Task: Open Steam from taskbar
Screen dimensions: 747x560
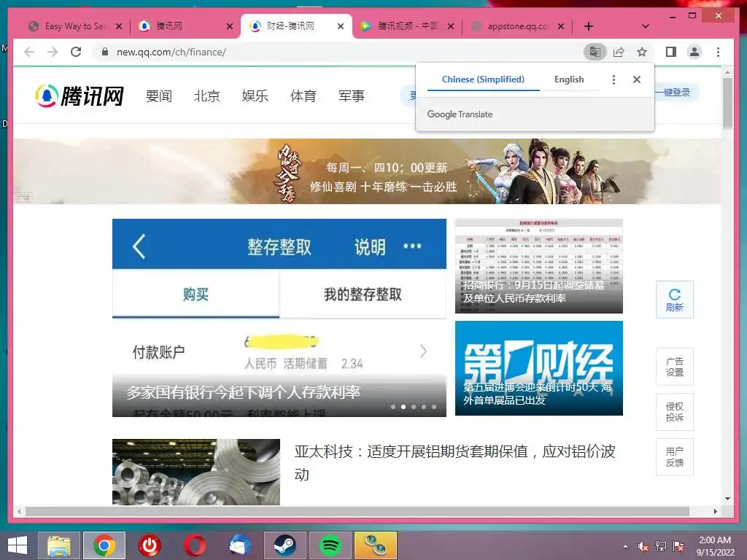Action: (285, 545)
